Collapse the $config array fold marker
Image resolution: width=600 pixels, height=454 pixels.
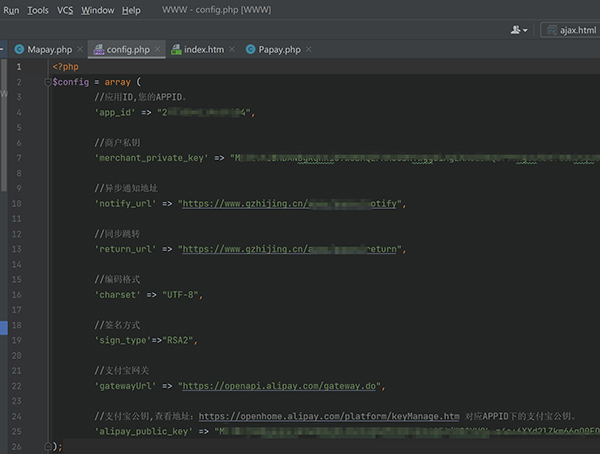click(48, 82)
